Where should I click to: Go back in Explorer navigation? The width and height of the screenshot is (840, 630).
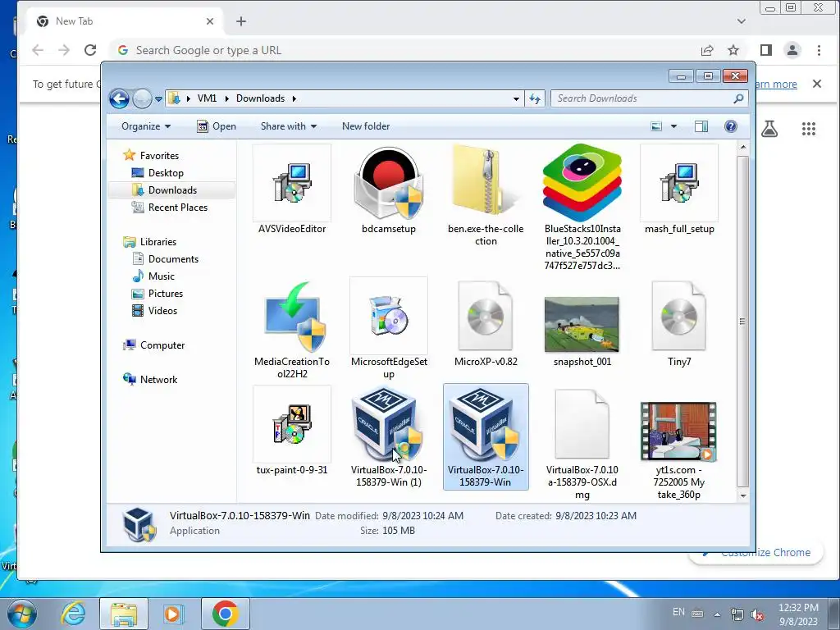click(120, 98)
